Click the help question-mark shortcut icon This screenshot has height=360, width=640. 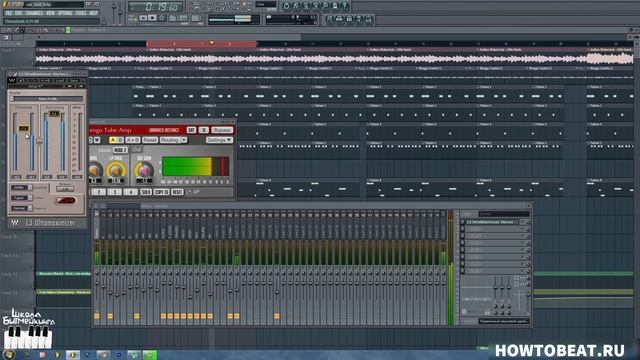[345, 6]
